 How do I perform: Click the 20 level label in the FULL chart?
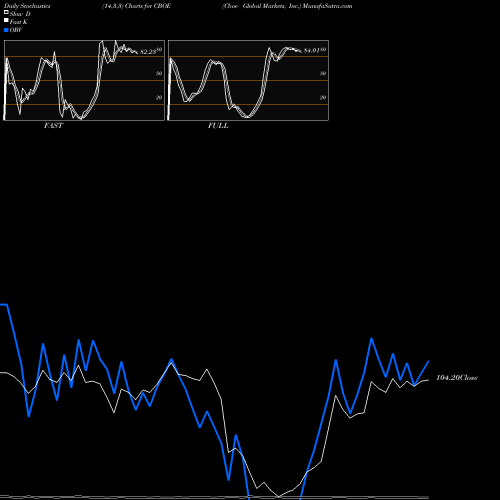pyautogui.click(x=323, y=97)
